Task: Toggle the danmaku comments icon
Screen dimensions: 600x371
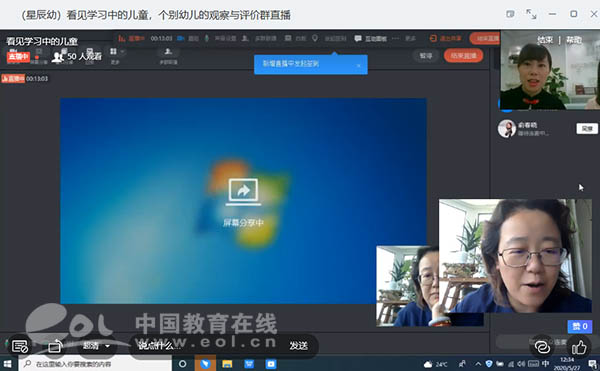Action: coord(20,346)
